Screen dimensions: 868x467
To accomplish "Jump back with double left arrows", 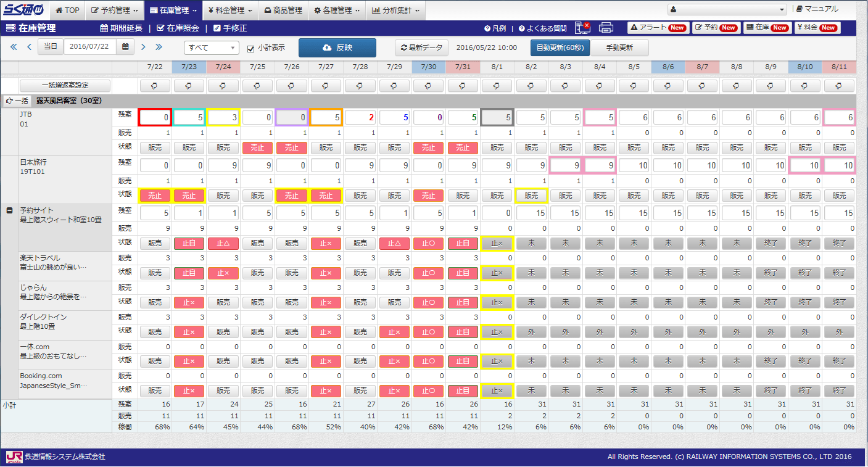I will pos(14,47).
